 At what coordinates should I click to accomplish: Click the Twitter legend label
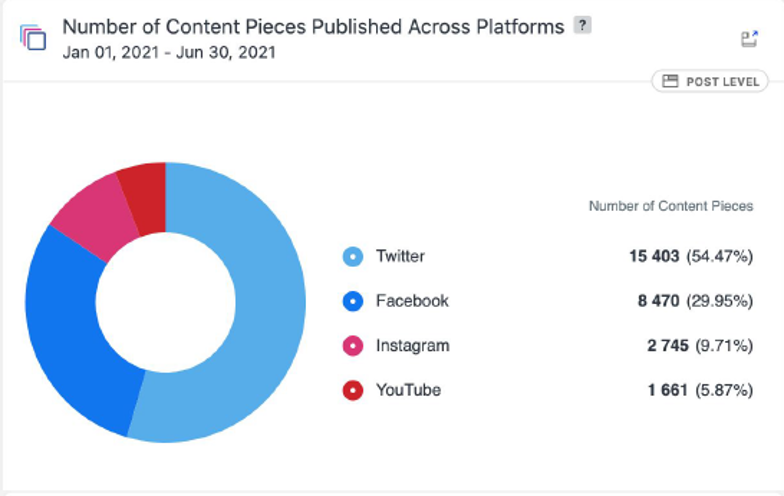pos(400,256)
